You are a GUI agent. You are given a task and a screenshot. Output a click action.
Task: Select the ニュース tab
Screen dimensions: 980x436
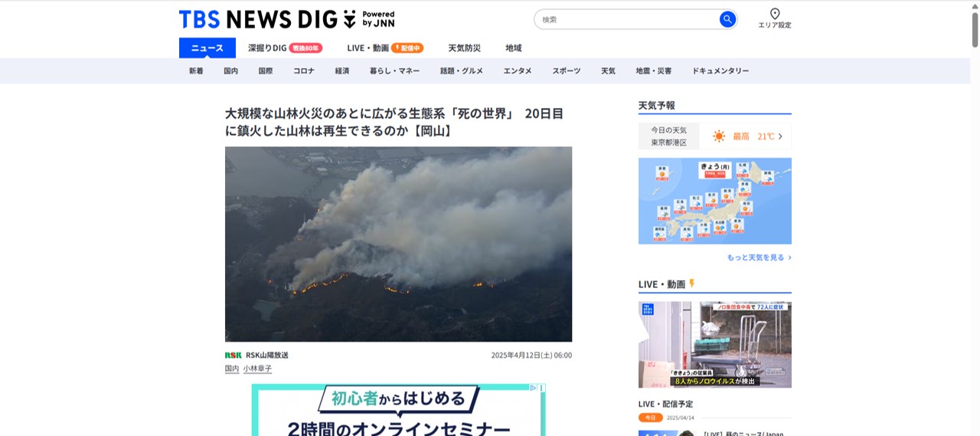[207, 48]
